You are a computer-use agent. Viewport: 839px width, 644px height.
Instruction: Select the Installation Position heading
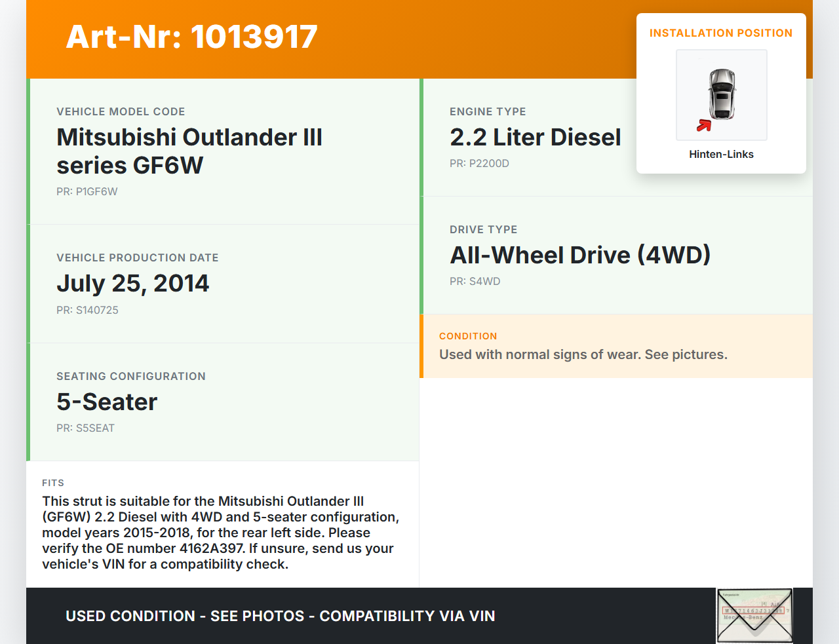click(x=720, y=33)
